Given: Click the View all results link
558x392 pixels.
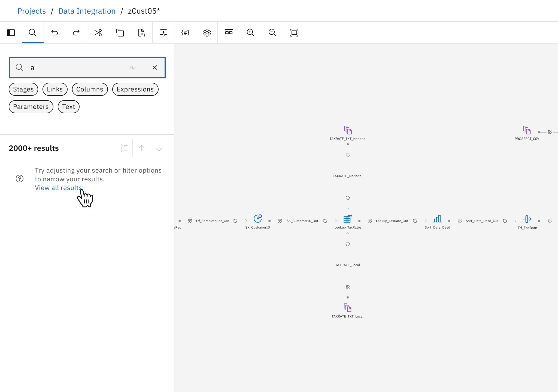Looking at the screenshot, I should 58,188.
